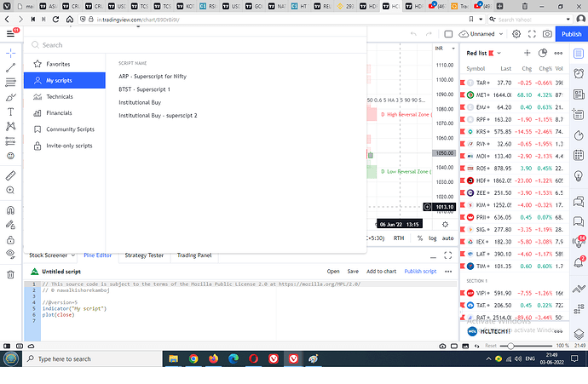
Task: Open watchlist advanced view pie icon
Action: (543, 53)
